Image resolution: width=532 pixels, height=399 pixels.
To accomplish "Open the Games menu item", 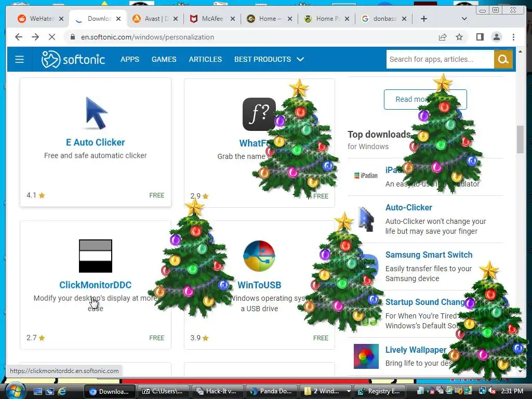I will [x=164, y=59].
